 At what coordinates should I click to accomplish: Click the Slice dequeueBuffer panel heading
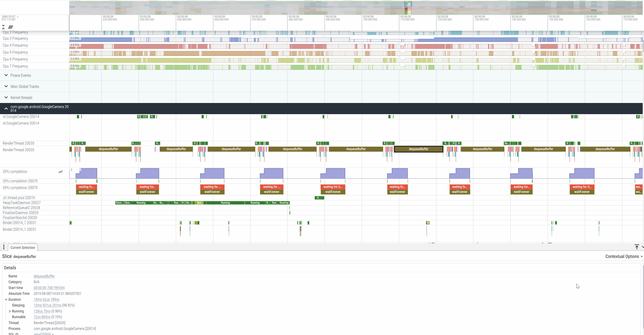click(19, 256)
